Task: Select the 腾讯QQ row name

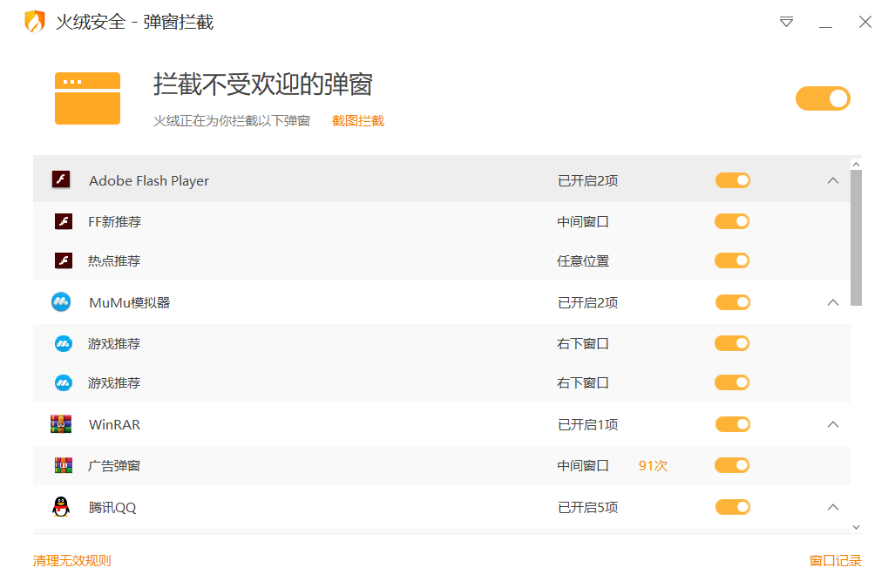Action: (x=112, y=508)
